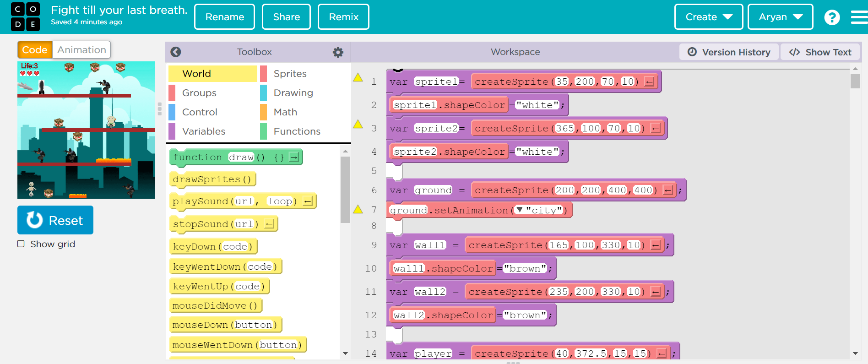Click the Share button

coord(287,17)
